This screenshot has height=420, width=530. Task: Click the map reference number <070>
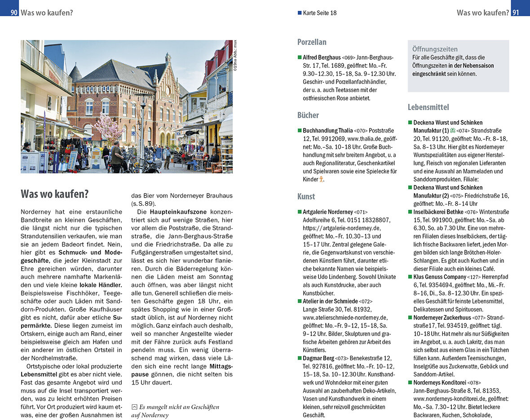[x=361, y=131]
